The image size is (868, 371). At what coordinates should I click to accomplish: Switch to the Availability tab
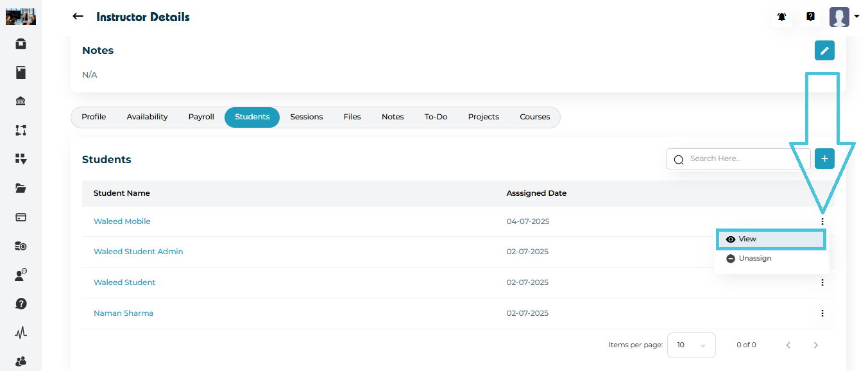tap(147, 117)
